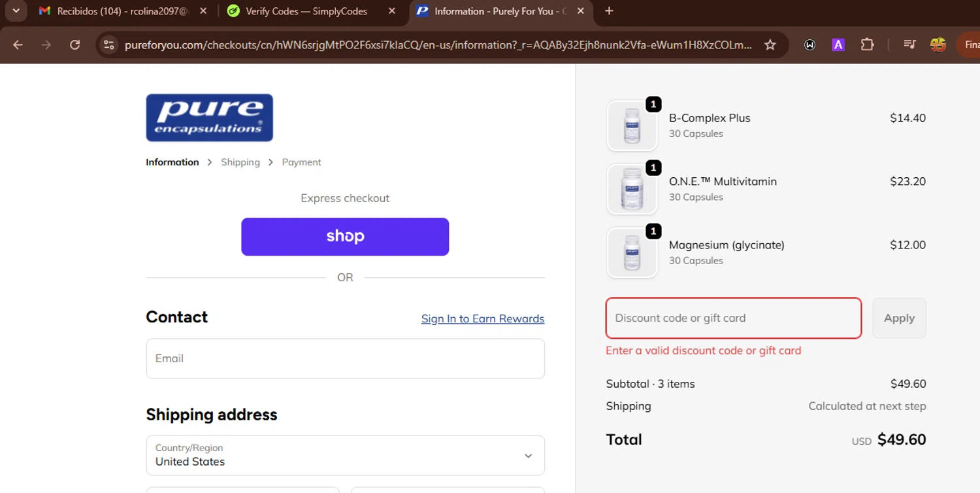Close the SimplyCodes tab
The image size is (980, 493).
(391, 11)
